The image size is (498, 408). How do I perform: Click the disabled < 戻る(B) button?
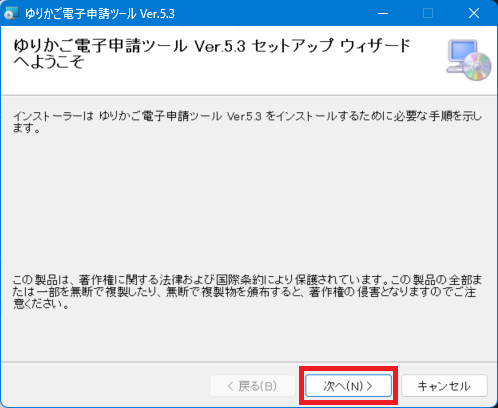coord(252,386)
